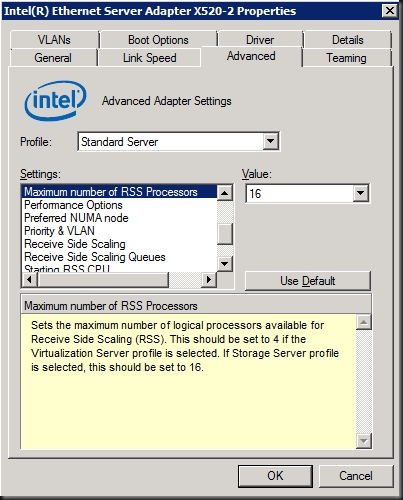Click settings list scroll right arrow

209,279
